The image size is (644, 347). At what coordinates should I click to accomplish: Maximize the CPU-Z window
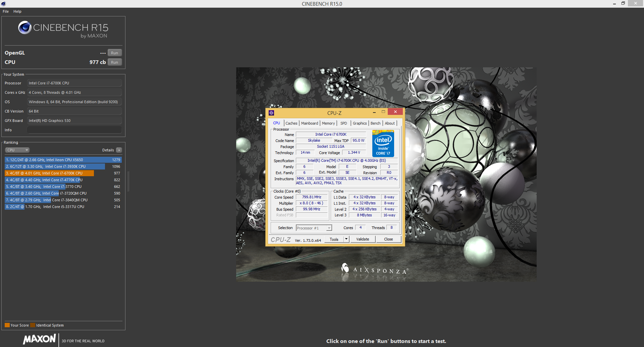click(383, 112)
